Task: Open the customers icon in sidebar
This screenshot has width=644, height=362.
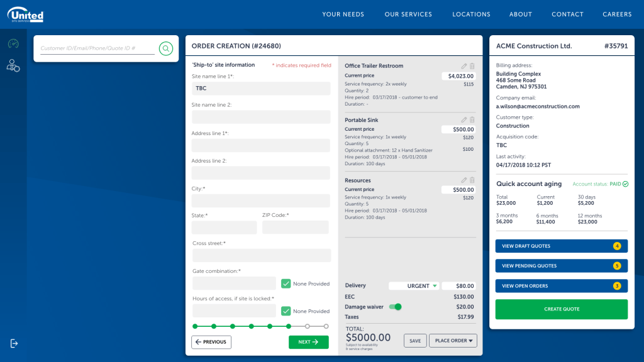Action: point(13,65)
